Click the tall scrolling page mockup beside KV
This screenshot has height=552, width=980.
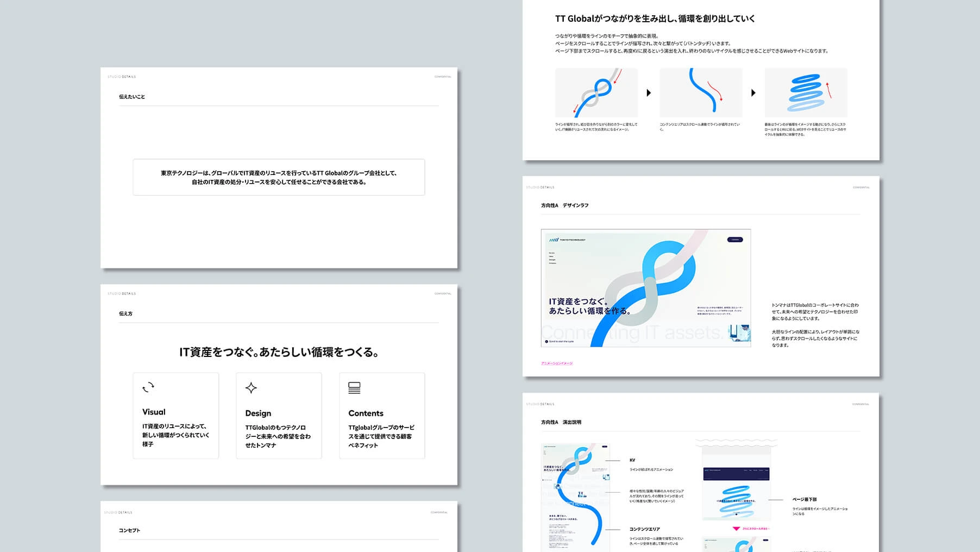click(x=575, y=497)
